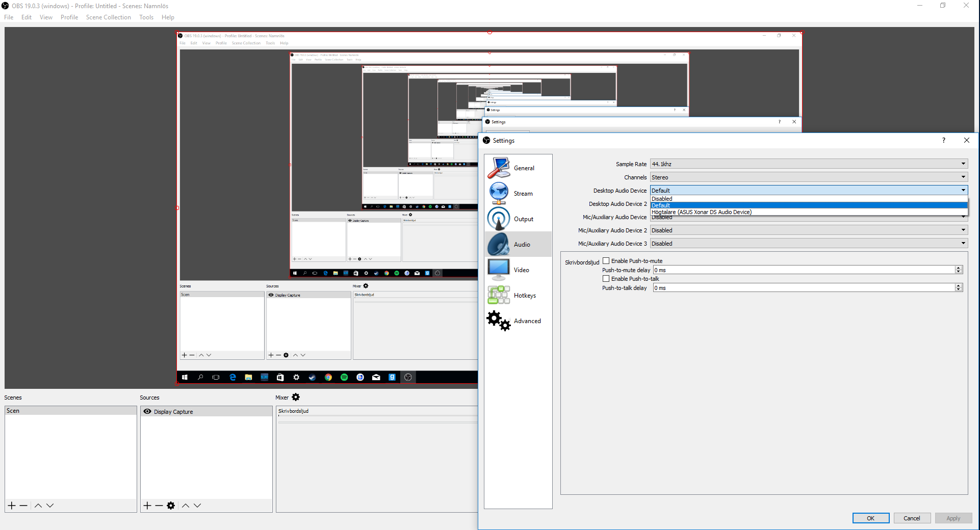Add a new scene with the plus icon

(12, 506)
